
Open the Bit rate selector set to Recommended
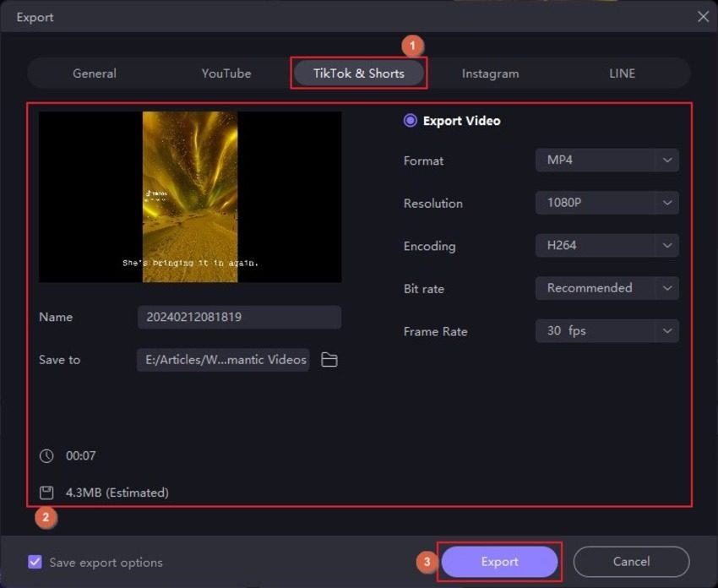click(606, 287)
